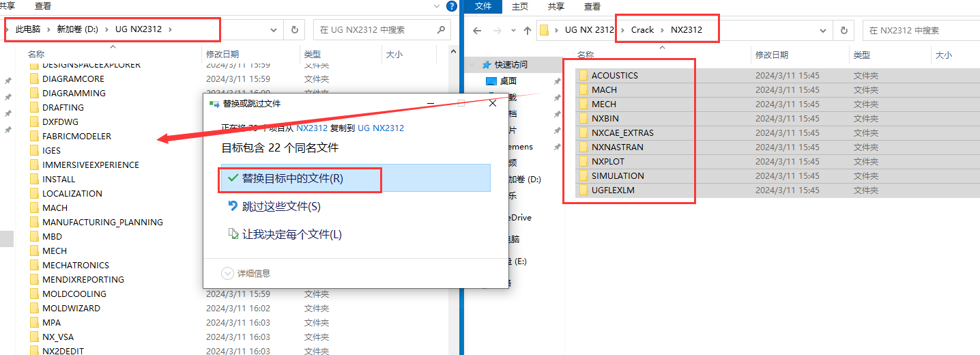The width and height of the screenshot is (980, 355).
Task: Open address history dropdown in UG NX2312 window
Action: point(274,29)
